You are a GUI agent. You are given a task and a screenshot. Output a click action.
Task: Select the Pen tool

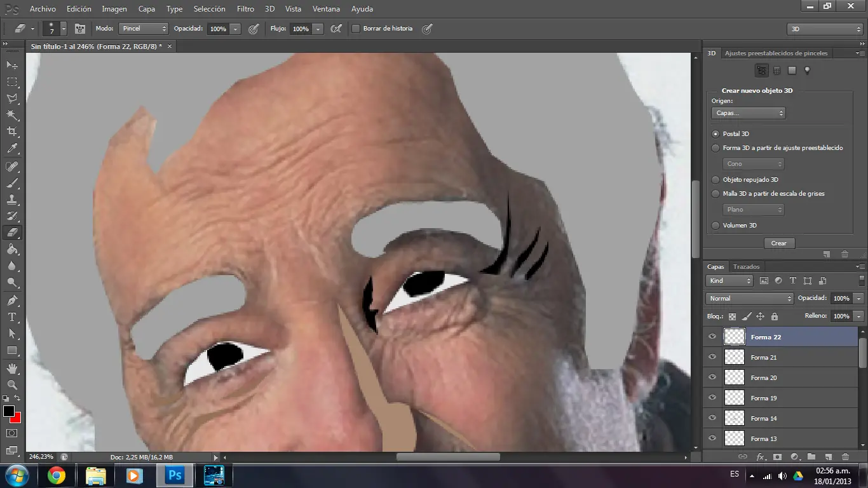pos(12,301)
